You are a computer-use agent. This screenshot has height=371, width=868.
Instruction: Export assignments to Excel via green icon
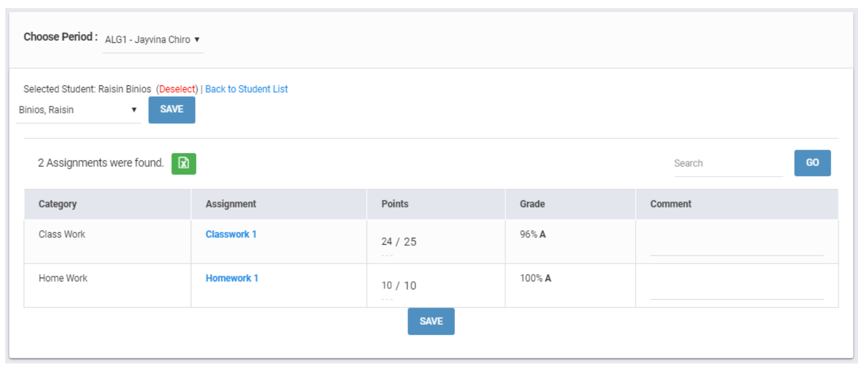(183, 163)
